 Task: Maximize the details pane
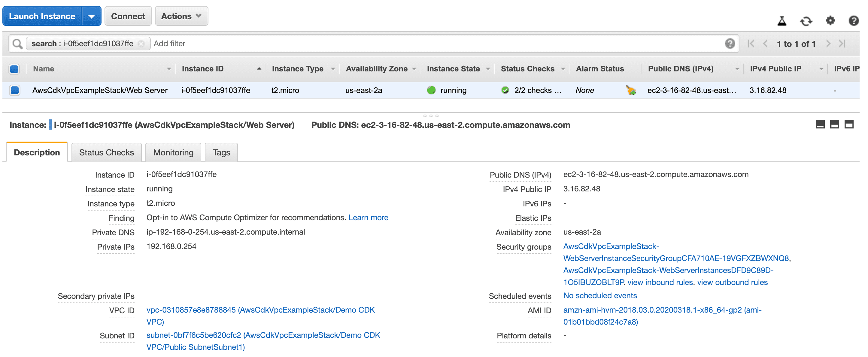[x=849, y=124]
